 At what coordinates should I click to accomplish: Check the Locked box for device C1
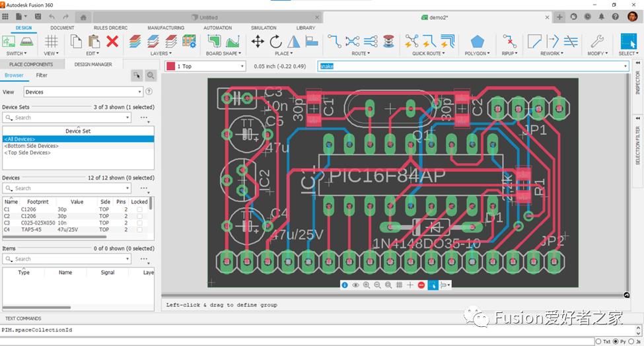(139, 209)
